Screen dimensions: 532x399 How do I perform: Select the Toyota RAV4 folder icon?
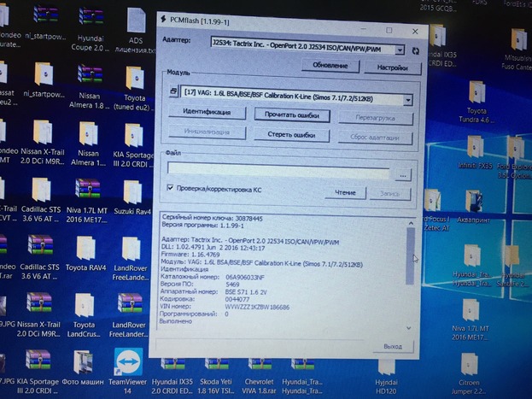tap(85, 249)
